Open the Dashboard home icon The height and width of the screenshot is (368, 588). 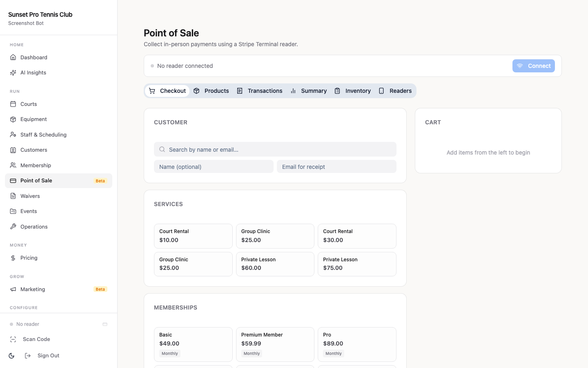[13, 57]
